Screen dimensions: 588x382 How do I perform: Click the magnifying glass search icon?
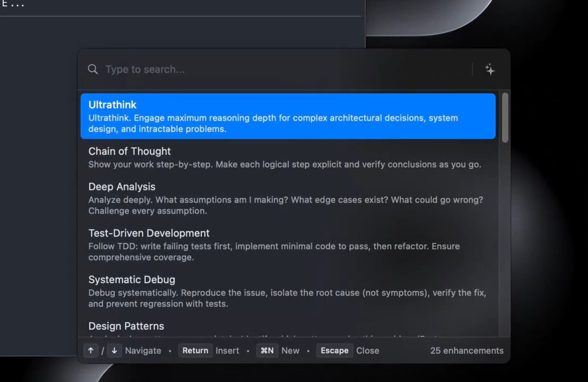[x=93, y=69]
